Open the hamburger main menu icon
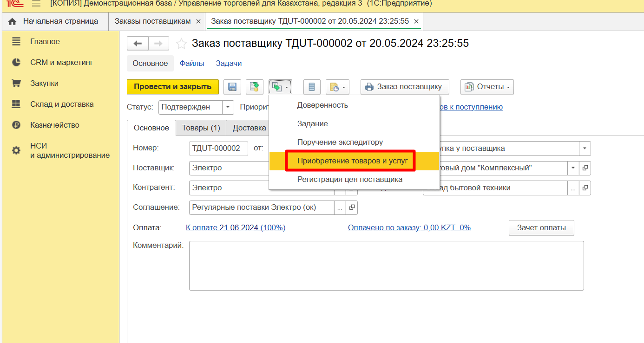The height and width of the screenshot is (343, 644). pyautogui.click(x=36, y=4)
